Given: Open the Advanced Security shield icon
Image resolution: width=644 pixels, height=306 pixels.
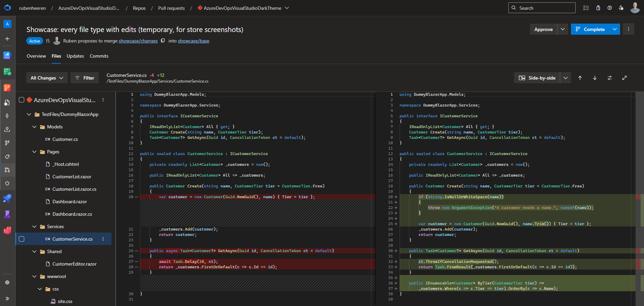Looking at the screenshot, I should click(x=7, y=183).
